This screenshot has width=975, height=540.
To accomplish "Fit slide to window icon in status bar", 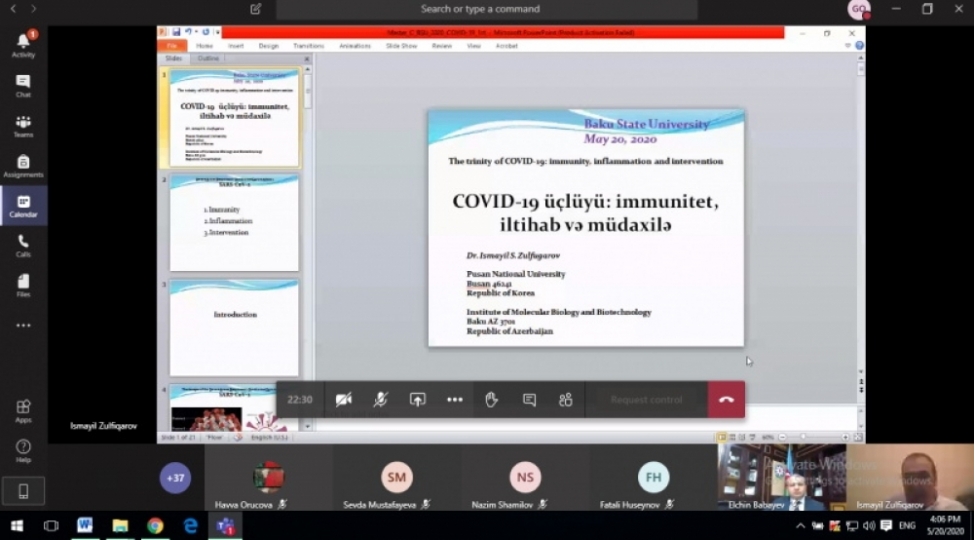I will [x=858, y=437].
